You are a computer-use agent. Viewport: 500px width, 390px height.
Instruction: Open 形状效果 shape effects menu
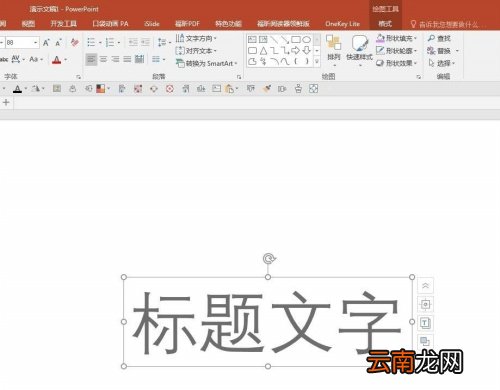click(397, 63)
